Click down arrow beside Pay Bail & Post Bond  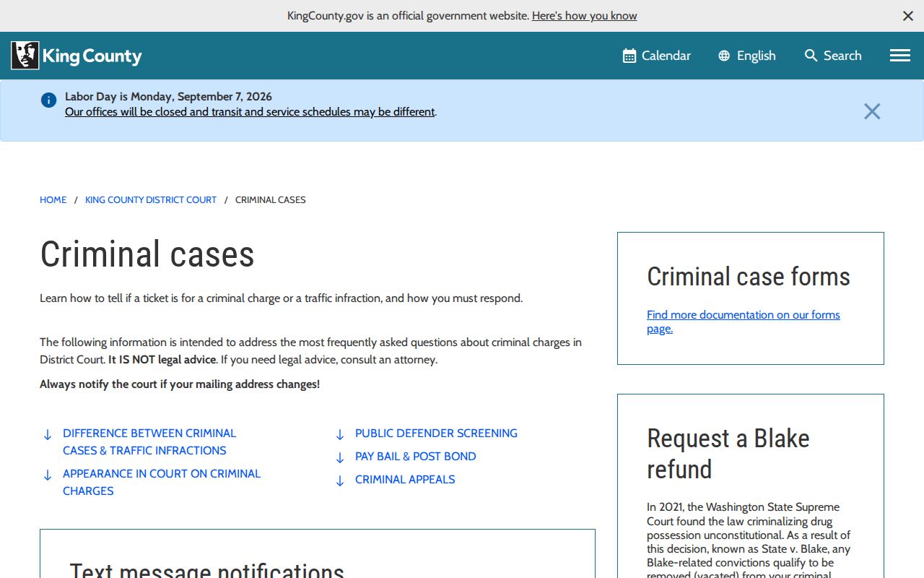[340, 458]
